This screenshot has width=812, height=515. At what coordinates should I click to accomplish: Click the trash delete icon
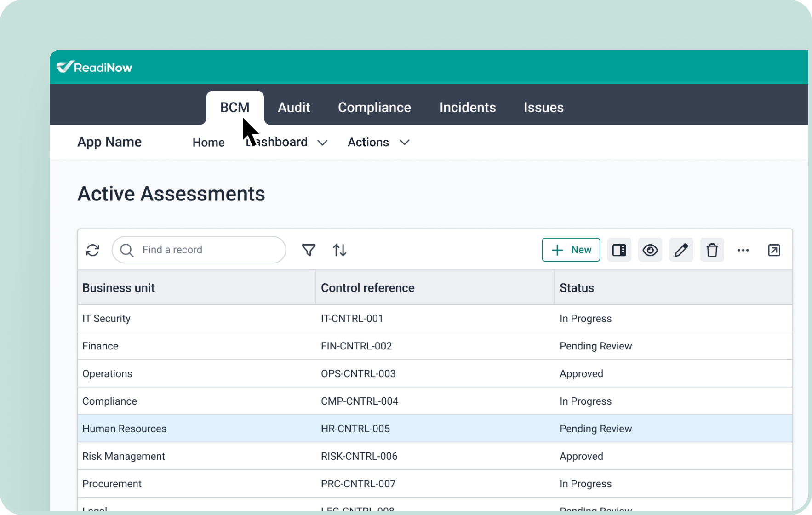(x=712, y=250)
